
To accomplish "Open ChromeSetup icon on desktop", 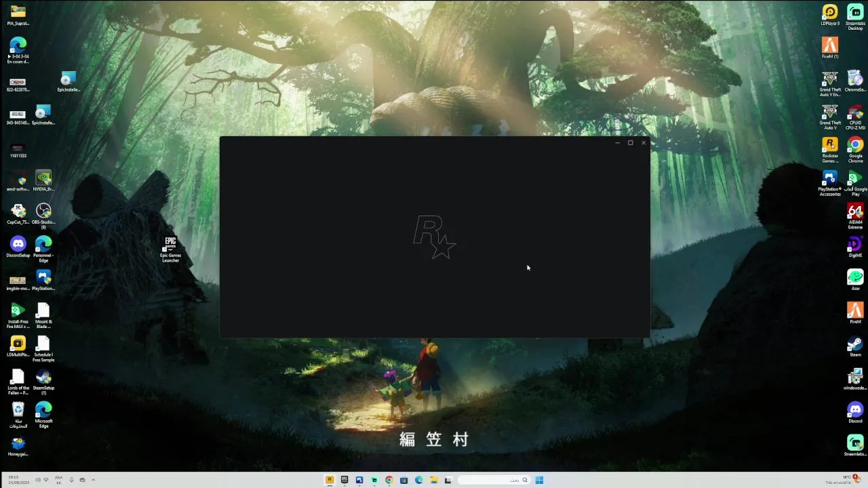I will point(855,81).
